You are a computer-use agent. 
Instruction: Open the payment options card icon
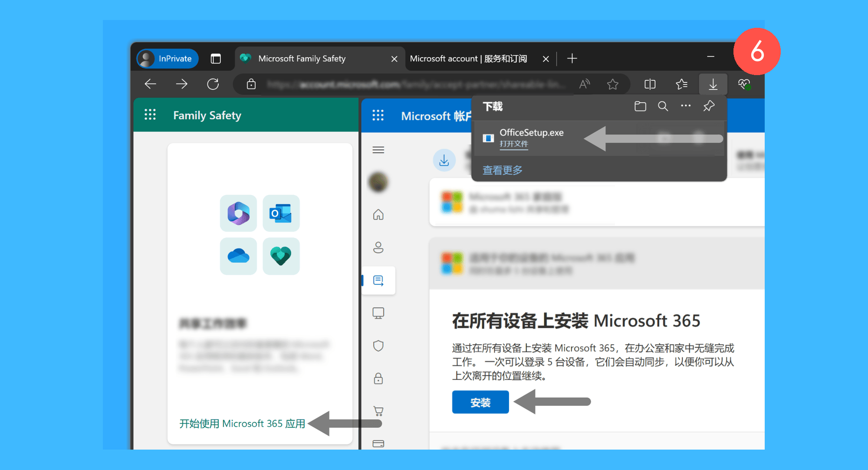(x=378, y=444)
